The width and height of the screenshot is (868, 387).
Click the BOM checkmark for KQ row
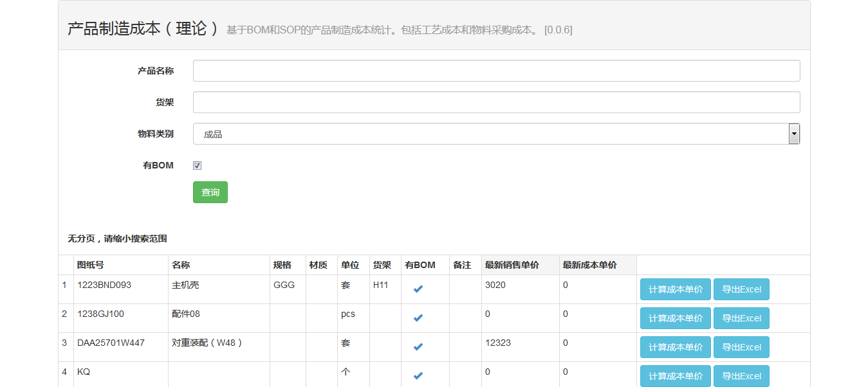(x=418, y=375)
